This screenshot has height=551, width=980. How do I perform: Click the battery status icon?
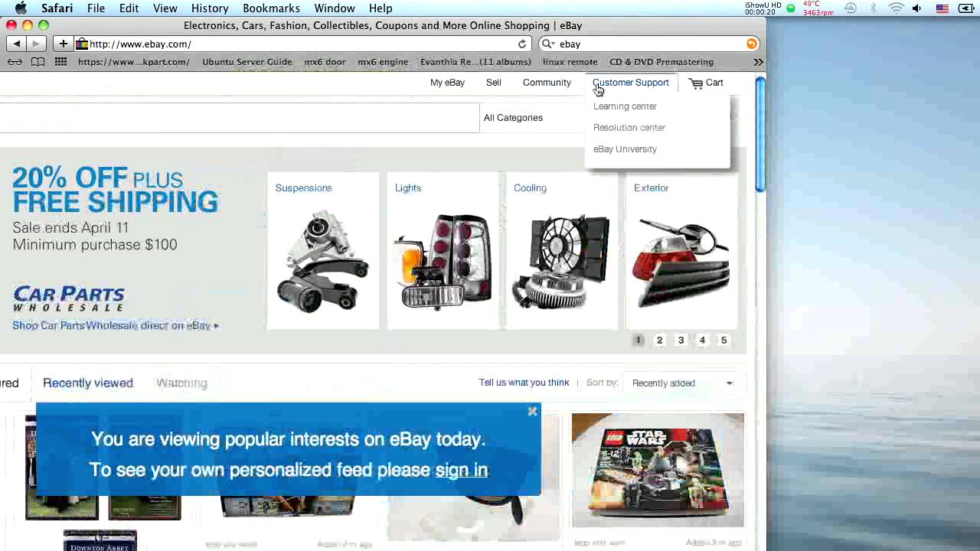966,8
